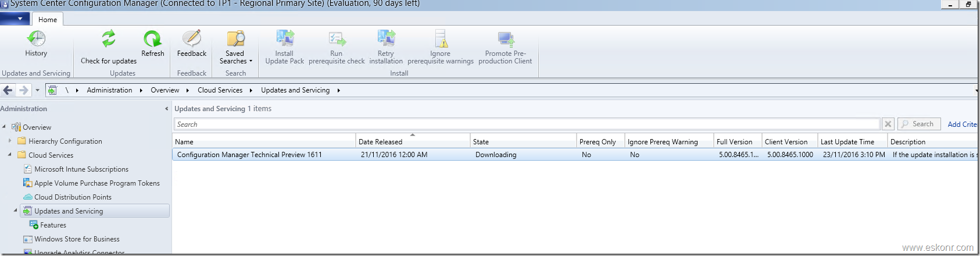Sort by Full Version column header
The width and height of the screenshot is (980, 256).
738,141
